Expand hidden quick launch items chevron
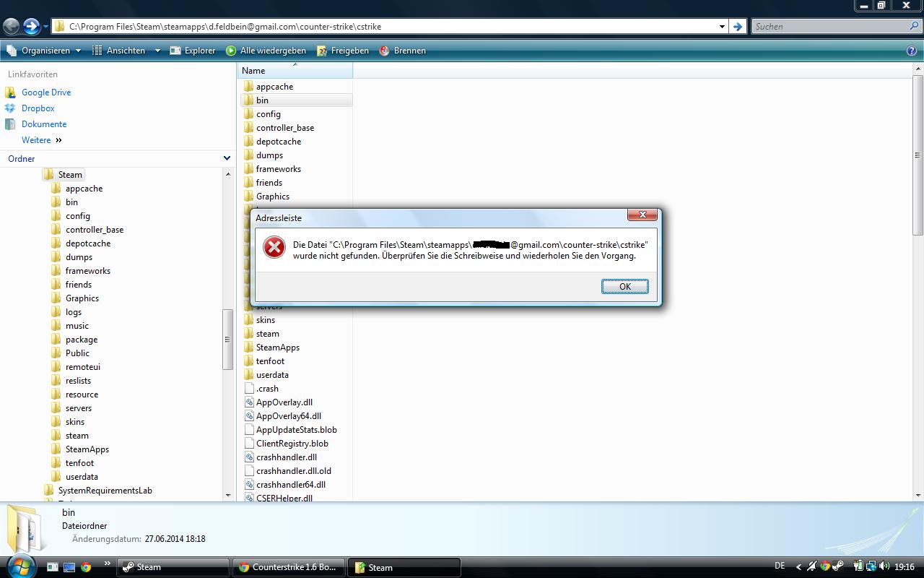The width and height of the screenshot is (924, 578). click(x=108, y=564)
